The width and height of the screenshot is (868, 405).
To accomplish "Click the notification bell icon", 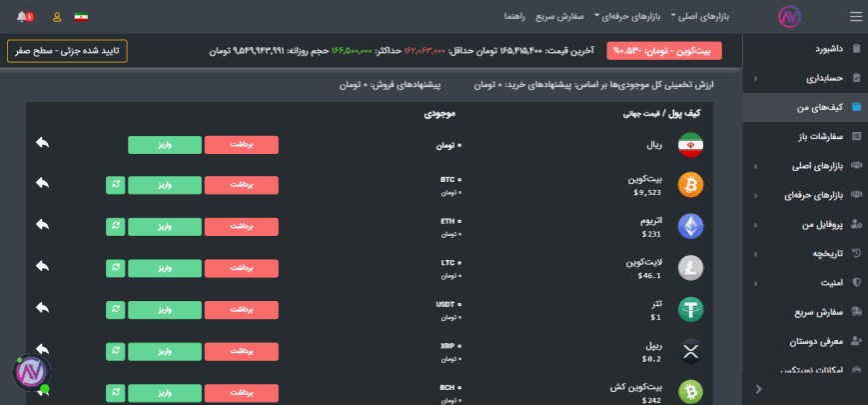I will click(23, 17).
